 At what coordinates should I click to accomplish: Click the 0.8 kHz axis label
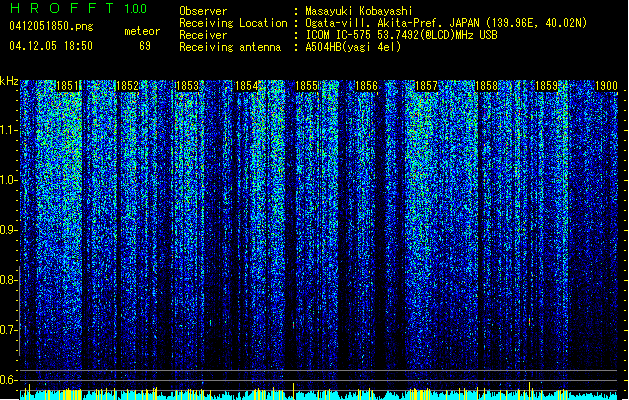(x=9, y=280)
